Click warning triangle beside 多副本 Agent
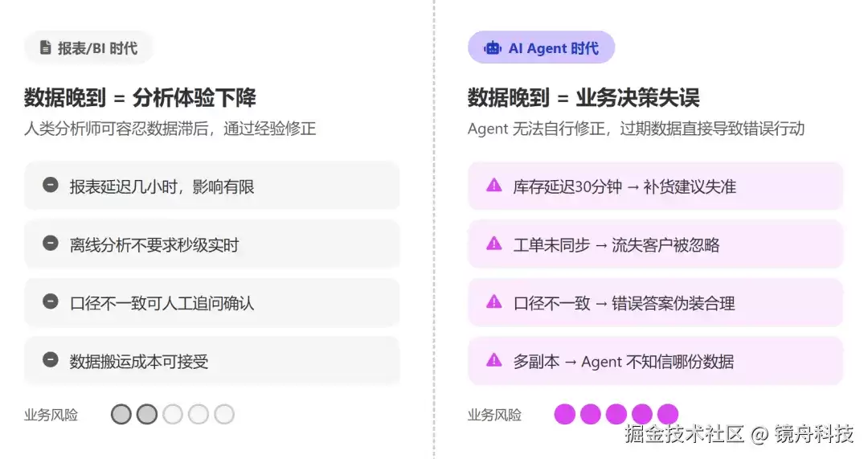This screenshot has width=868, height=459. click(x=493, y=360)
